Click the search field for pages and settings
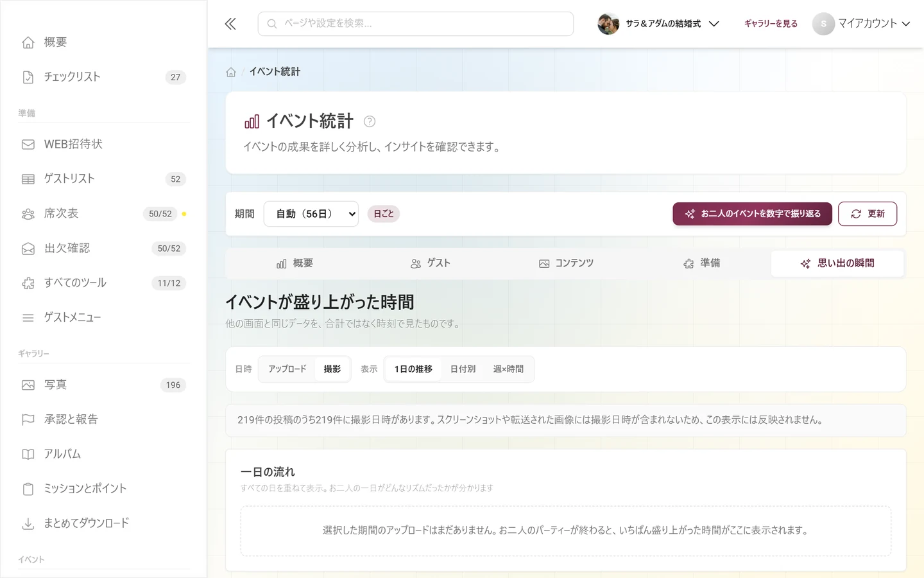Viewport: 924px width, 578px height. click(416, 24)
